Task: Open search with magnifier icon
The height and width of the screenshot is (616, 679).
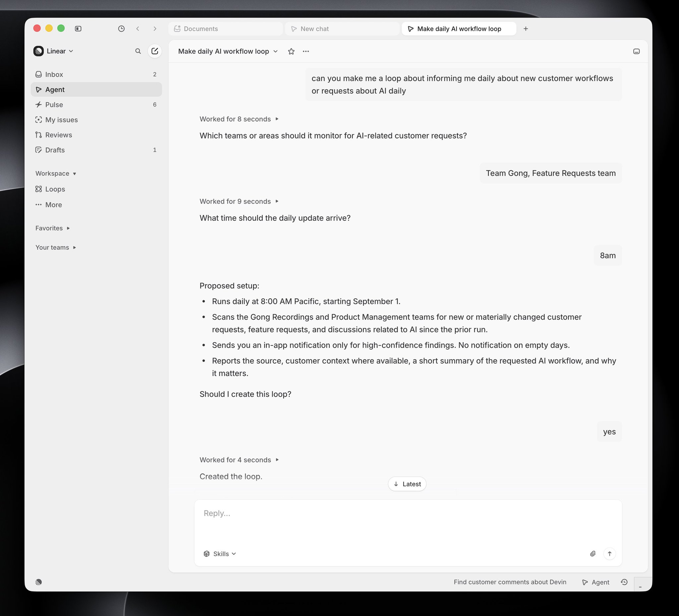Action: tap(138, 51)
